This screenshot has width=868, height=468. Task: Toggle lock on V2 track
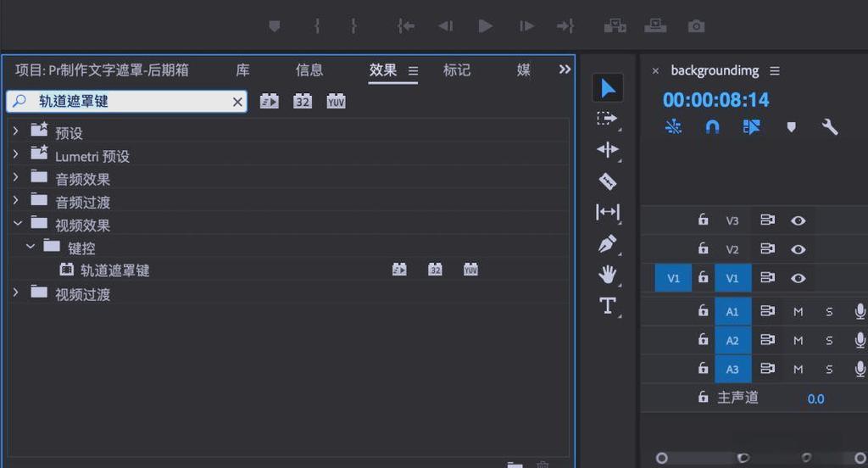(x=703, y=248)
